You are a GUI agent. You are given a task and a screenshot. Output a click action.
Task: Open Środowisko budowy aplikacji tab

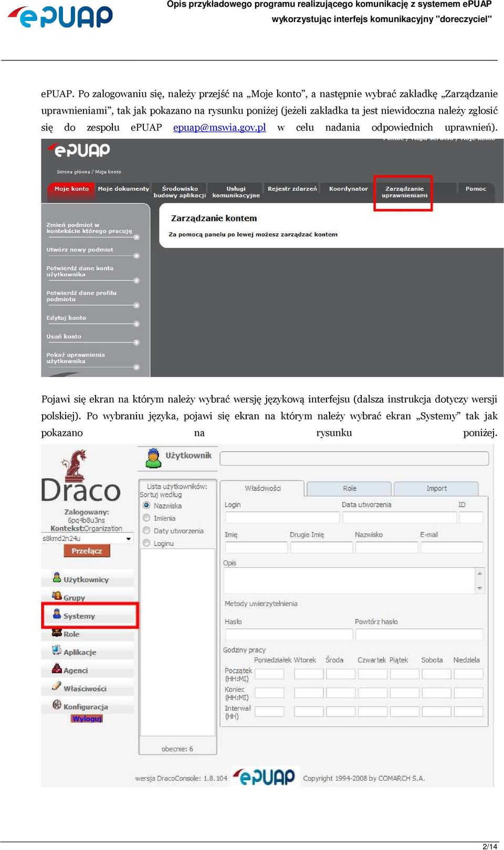(x=180, y=192)
